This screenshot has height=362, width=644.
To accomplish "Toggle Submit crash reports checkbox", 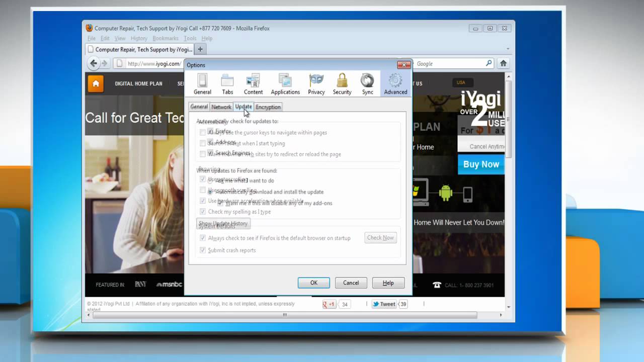I will pyautogui.click(x=203, y=250).
